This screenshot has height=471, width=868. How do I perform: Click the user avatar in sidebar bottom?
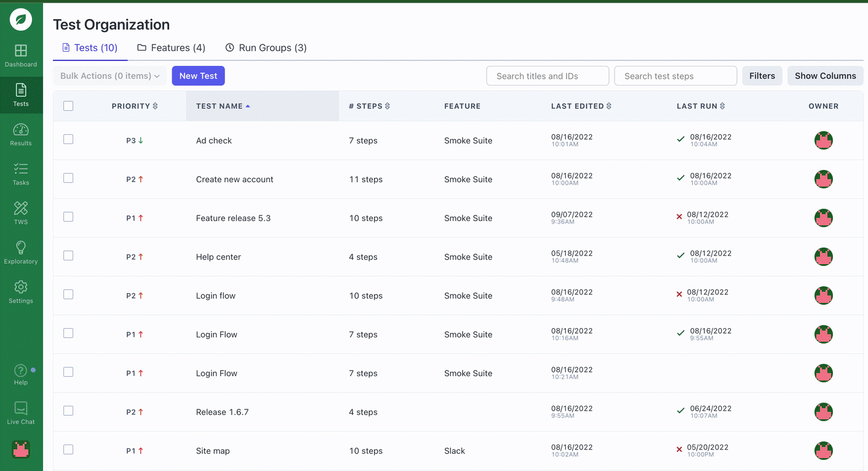(x=21, y=449)
